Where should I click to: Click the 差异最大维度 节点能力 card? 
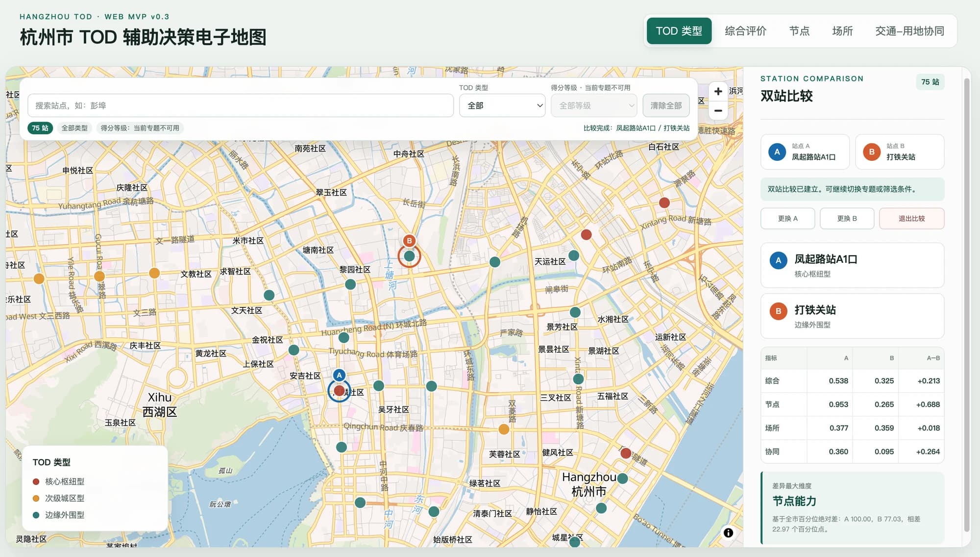click(x=852, y=508)
